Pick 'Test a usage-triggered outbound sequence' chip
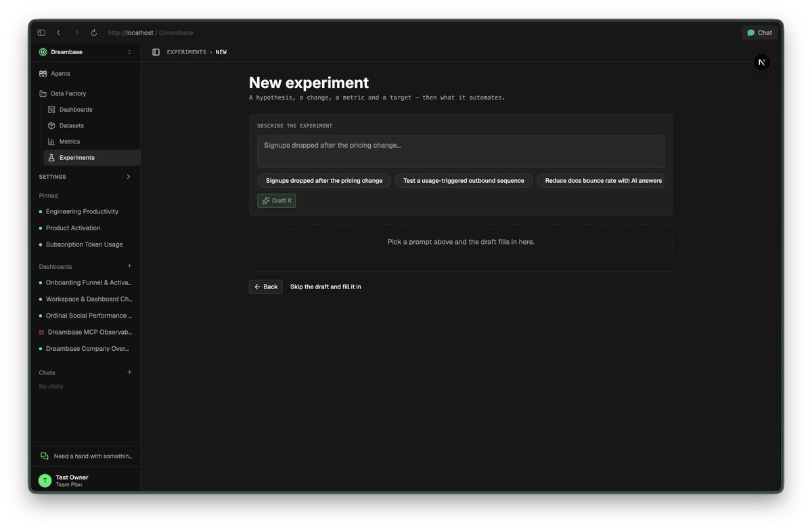This screenshot has height=531, width=812. (x=464, y=181)
